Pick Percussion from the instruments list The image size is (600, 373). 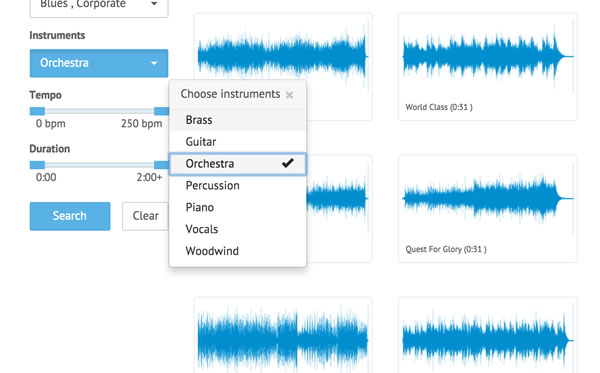(x=237, y=186)
